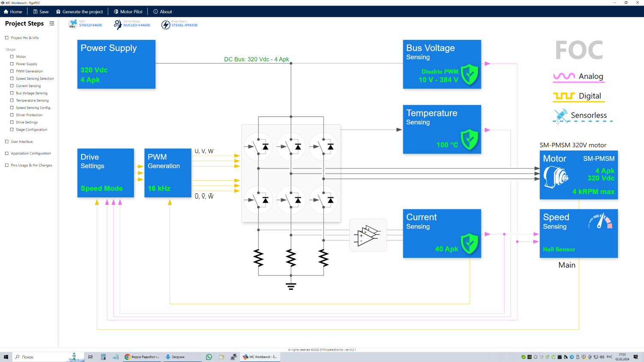The image size is (644, 362).
Task: Click the shield icon in Bus Voltage Sensing
Action: [x=470, y=74]
